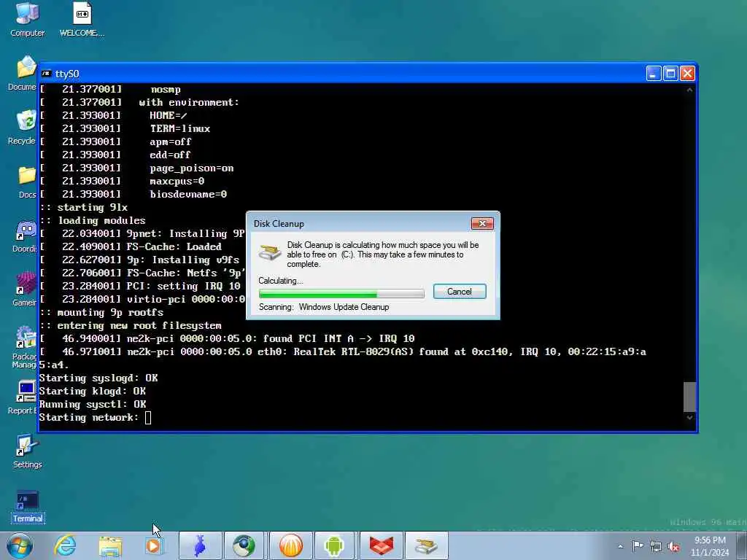The image size is (747, 560).
Task: Click the muted volume tray icon
Action: (x=673, y=547)
